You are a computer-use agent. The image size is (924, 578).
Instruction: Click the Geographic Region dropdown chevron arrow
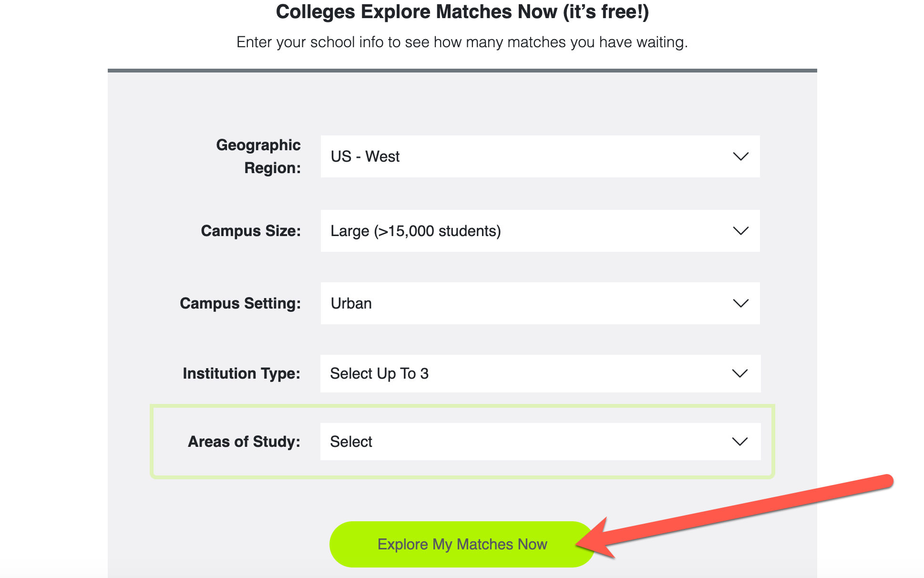tap(740, 156)
